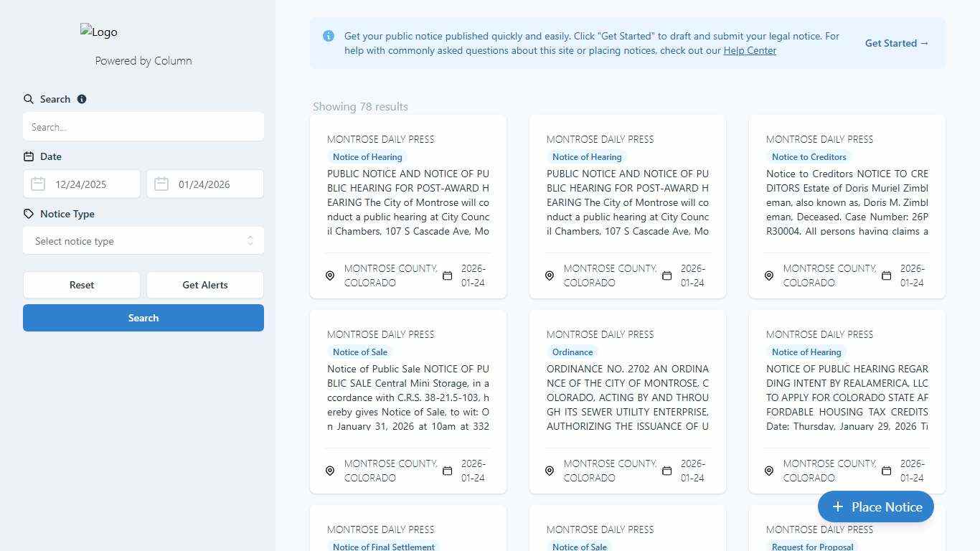980x551 pixels.
Task: Click the Get Started link
Action: [x=896, y=43]
